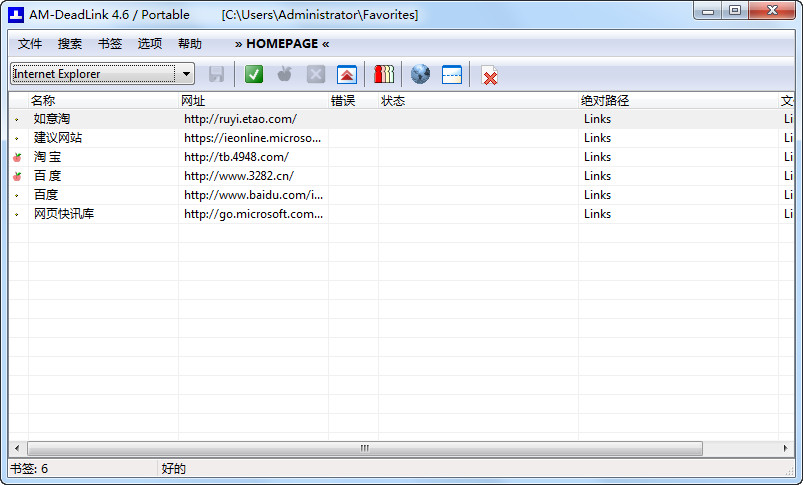Click URL http://tb.4948.com/
Image resolution: width=803 pixels, height=485 pixels.
pos(236,157)
